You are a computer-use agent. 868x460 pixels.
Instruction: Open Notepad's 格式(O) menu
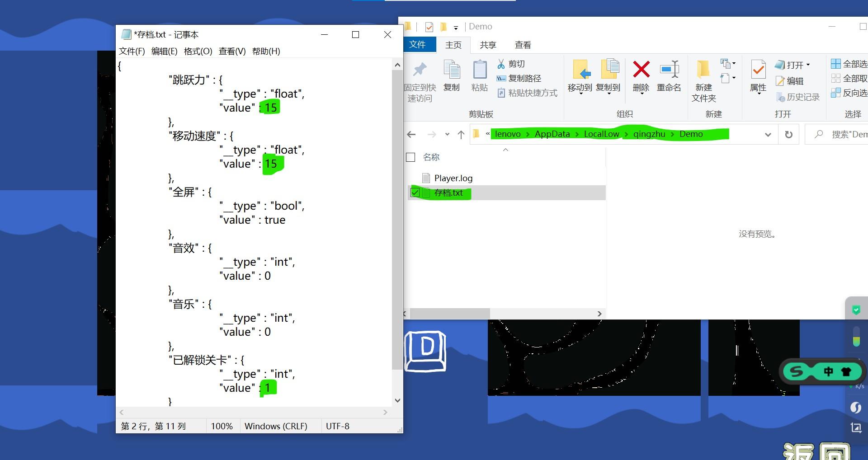coord(198,52)
